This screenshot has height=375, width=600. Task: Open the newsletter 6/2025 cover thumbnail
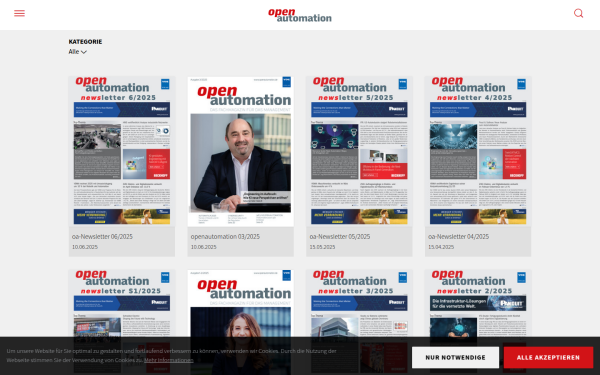click(122, 151)
